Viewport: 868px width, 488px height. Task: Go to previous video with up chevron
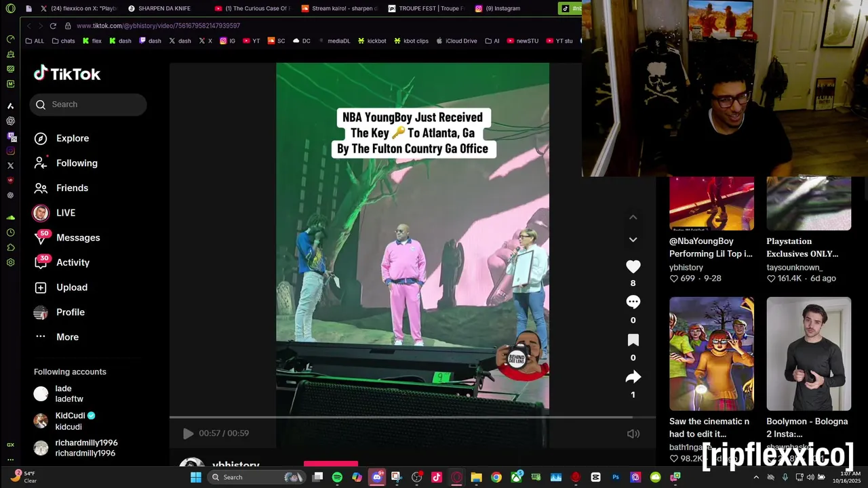point(633,218)
